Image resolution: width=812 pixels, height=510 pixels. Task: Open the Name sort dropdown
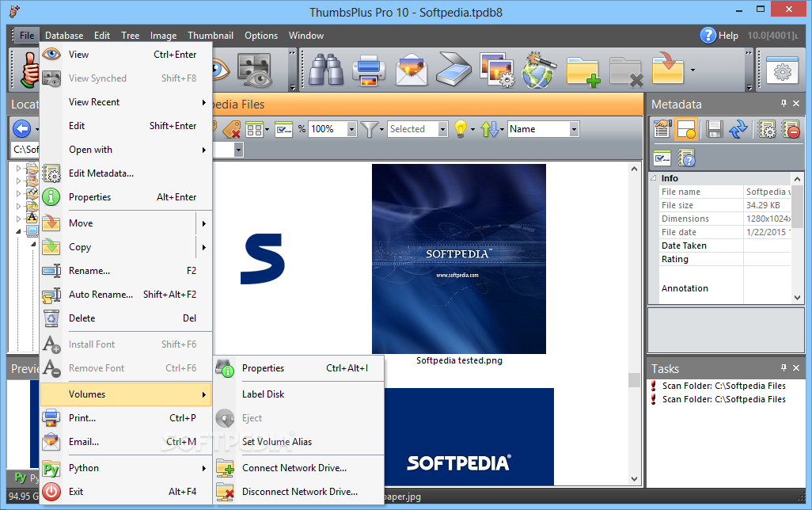(574, 129)
